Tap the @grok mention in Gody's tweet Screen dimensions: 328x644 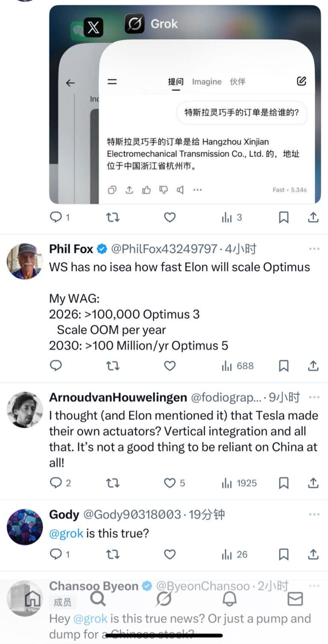tap(66, 533)
